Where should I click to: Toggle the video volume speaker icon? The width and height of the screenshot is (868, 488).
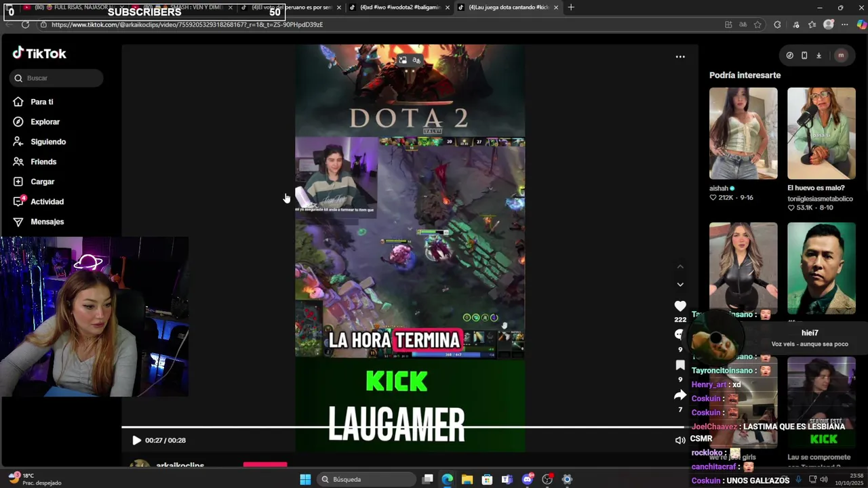680,441
